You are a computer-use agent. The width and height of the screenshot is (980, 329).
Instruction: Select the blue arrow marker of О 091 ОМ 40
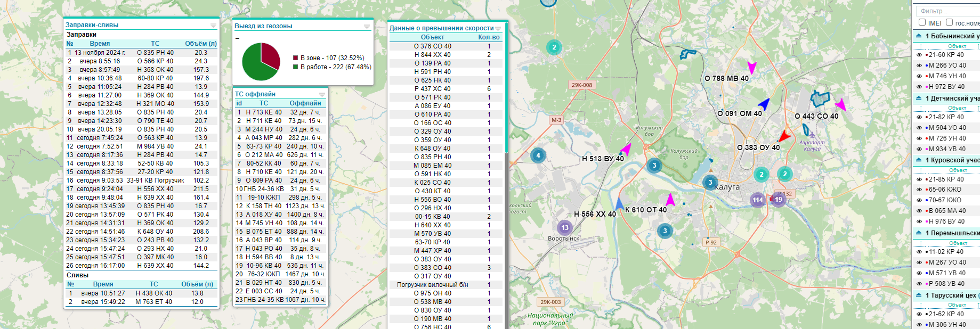[764, 103]
